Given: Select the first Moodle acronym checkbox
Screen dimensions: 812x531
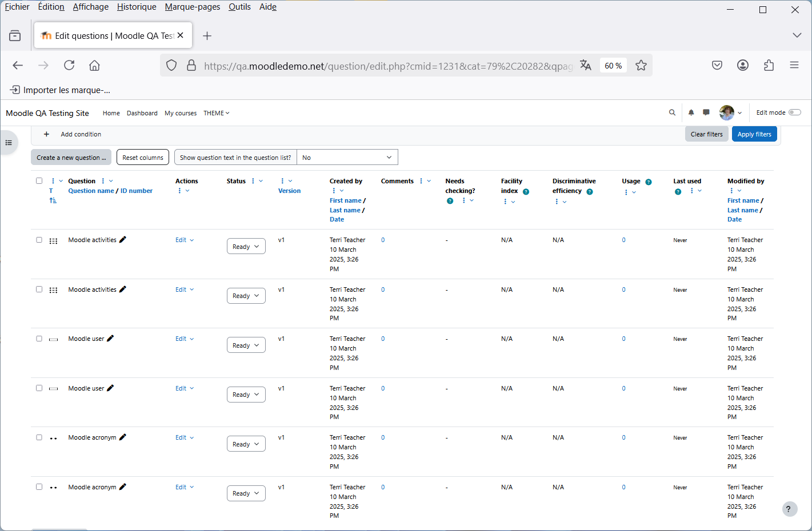Looking at the screenshot, I should [x=39, y=437].
